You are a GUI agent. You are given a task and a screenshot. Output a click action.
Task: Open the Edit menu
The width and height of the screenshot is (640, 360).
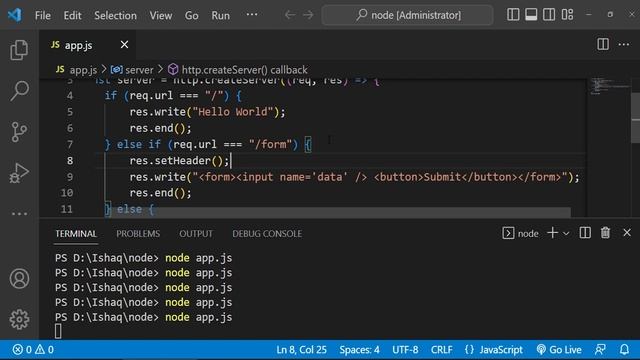click(72, 16)
